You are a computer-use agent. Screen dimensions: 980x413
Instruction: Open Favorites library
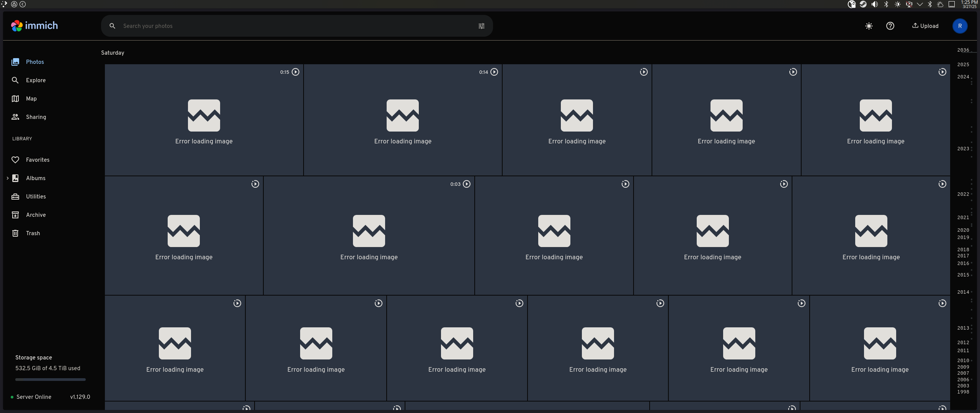(x=38, y=160)
